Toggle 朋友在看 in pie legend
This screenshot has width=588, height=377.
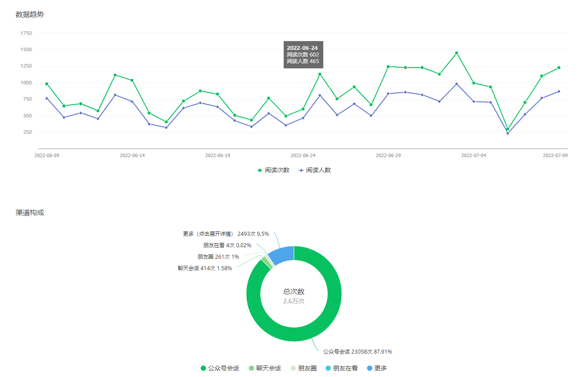341,368
